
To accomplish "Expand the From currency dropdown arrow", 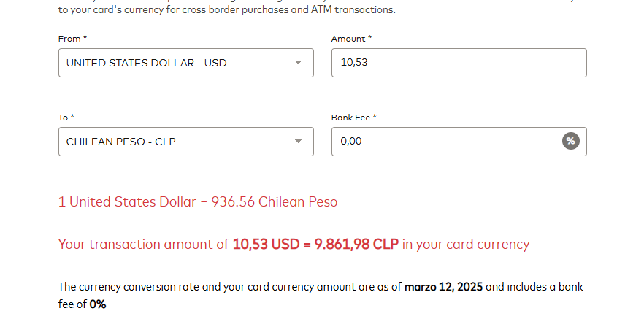I will pos(298,63).
